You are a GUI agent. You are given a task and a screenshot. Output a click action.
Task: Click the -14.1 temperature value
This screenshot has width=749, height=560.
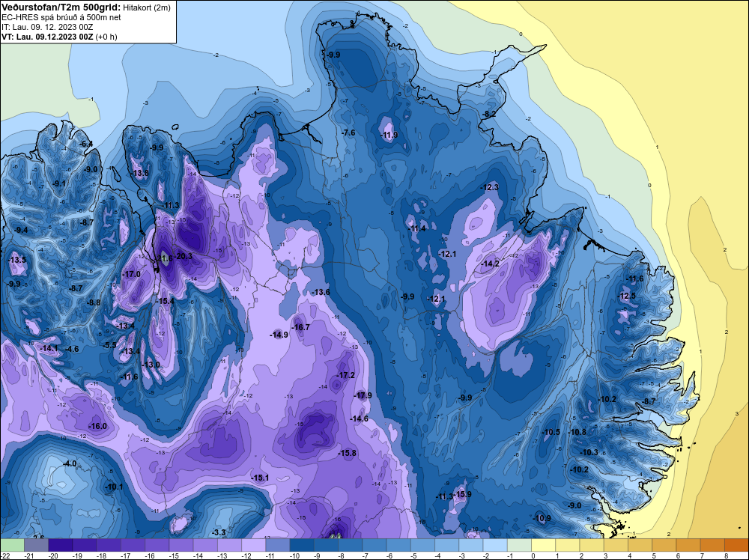(x=48, y=349)
